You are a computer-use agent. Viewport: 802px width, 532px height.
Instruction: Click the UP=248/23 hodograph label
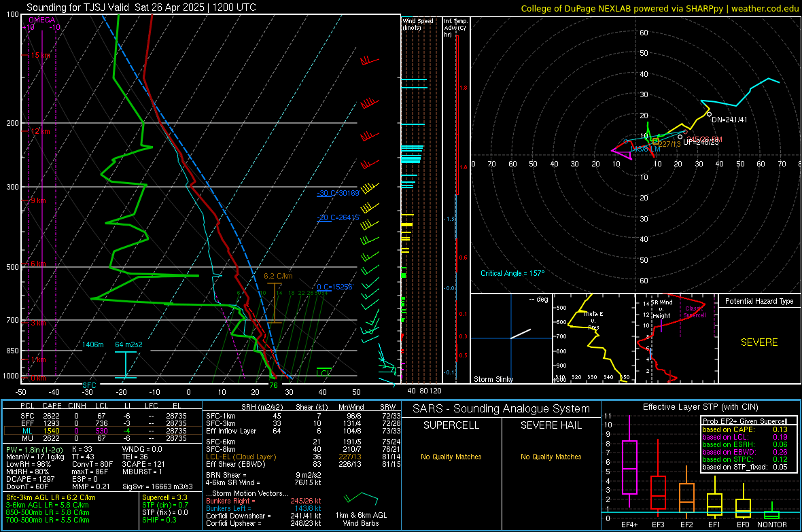point(701,142)
